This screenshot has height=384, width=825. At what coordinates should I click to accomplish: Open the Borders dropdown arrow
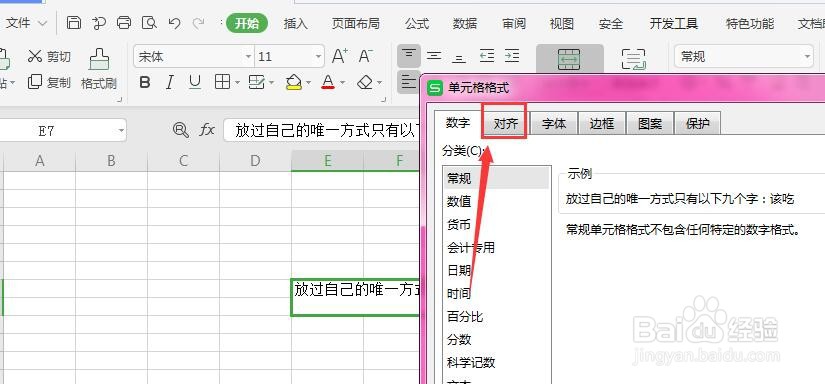coord(237,83)
